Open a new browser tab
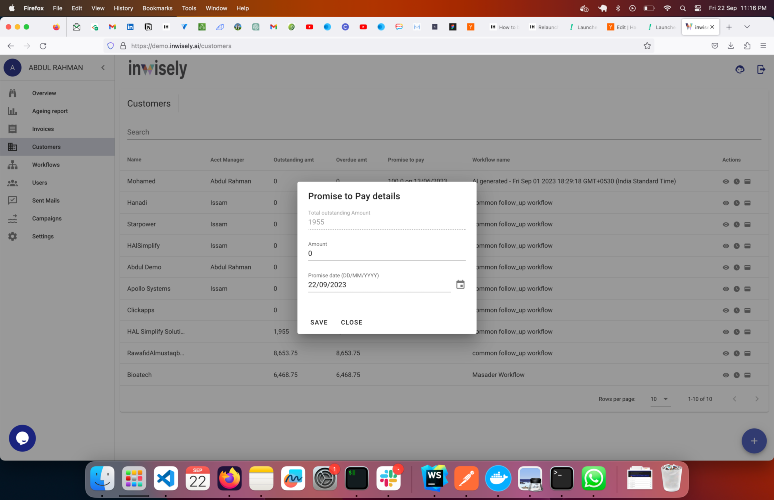Viewport: 774px width, 500px height. [x=729, y=27]
